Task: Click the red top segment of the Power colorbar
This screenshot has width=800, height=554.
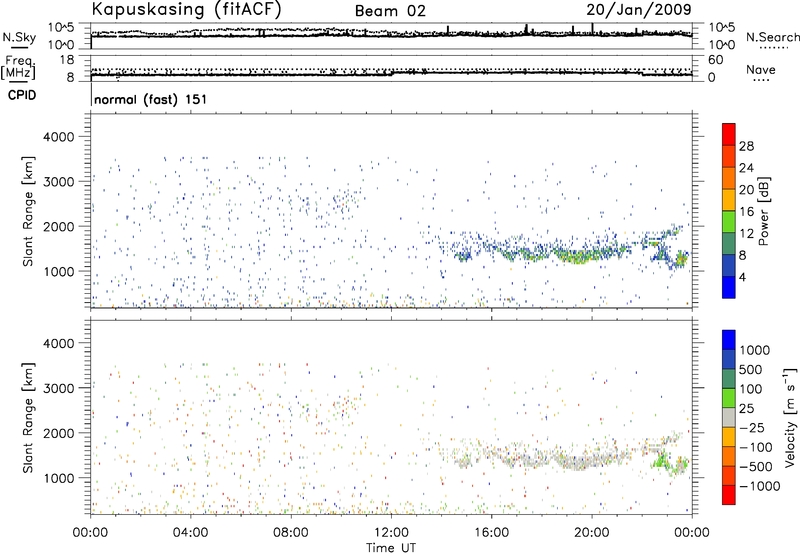Action: tap(729, 134)
